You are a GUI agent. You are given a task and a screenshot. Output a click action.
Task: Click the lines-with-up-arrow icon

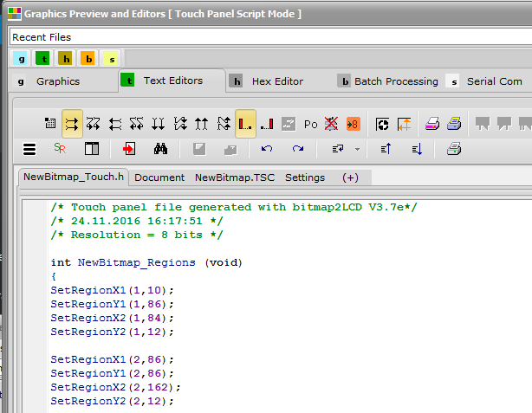click(386, 149)
